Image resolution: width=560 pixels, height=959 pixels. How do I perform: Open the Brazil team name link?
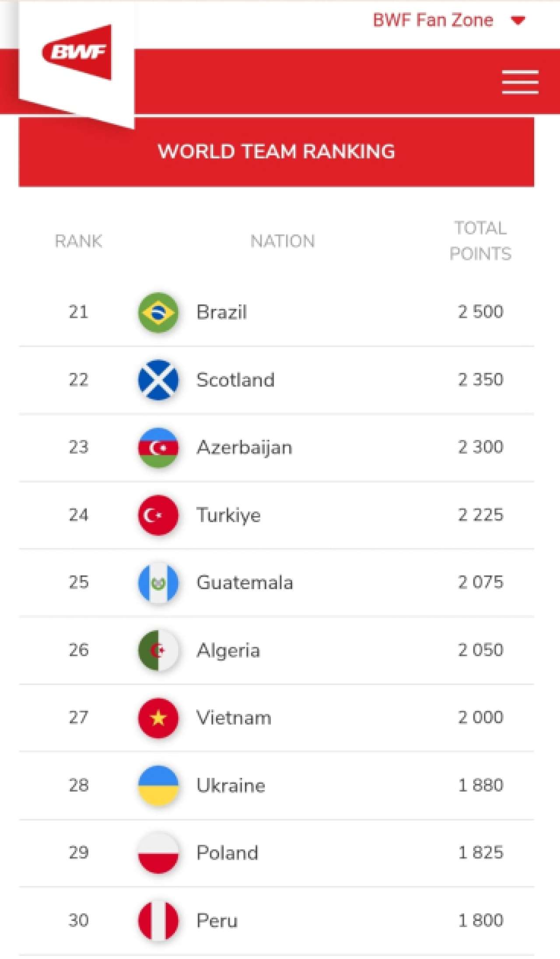221,313
